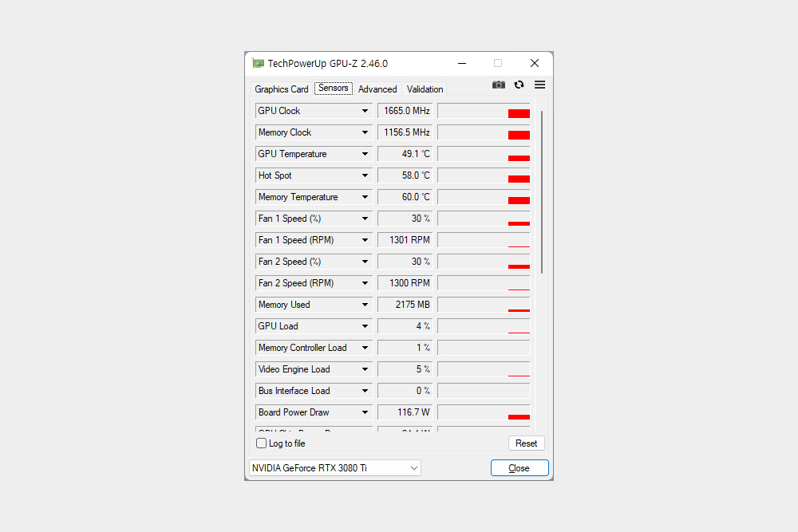The image size is (798, 532).
Task: Close the GPU-Z window with the X
Action: [x=535, y=63]
